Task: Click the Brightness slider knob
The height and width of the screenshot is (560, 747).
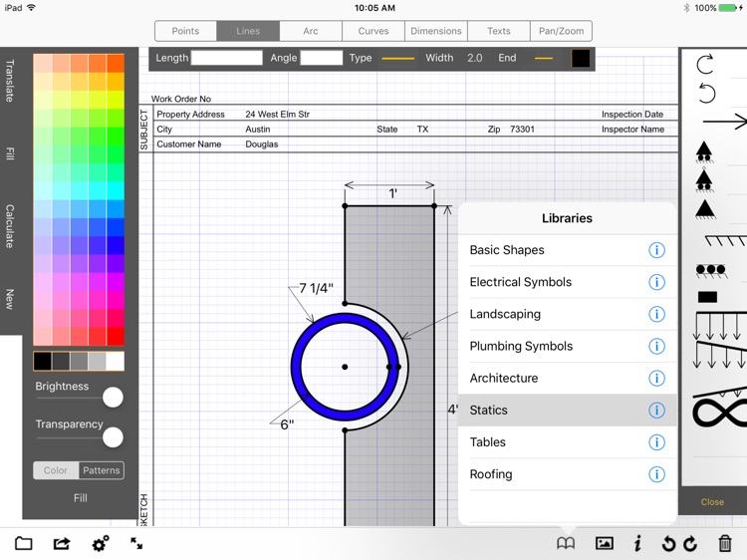Action: tap(113, 398)
